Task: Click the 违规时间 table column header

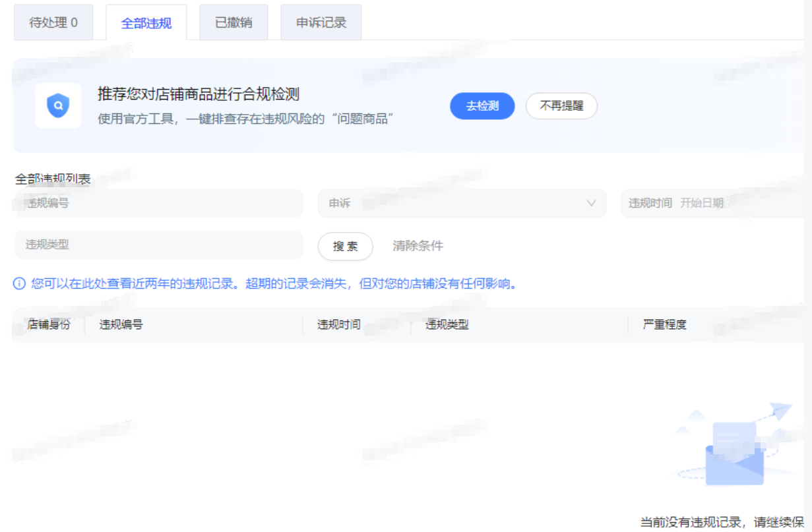Action: click(339, 324)
